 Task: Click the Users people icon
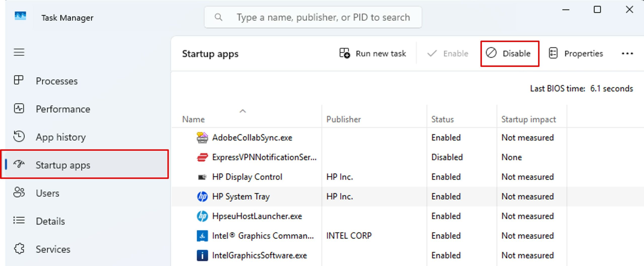point(19,192)
